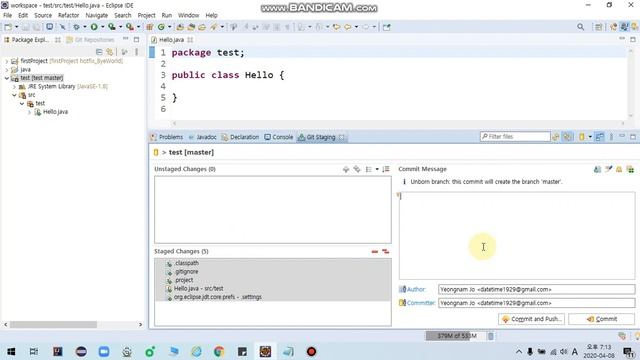The image size is (640, 360).
Task: Add all files to index icon
Action: click(357, 169)
